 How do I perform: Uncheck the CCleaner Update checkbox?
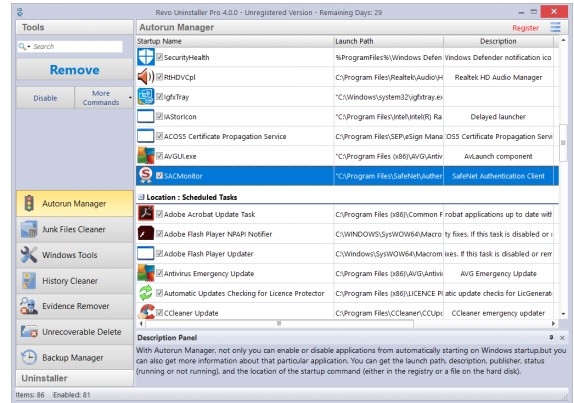(159, 313)
